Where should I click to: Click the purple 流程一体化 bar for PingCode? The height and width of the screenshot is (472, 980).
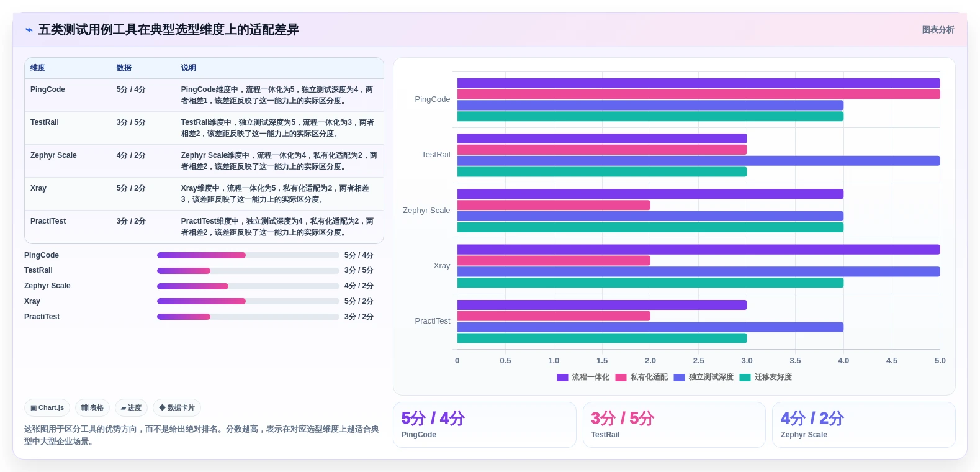(x=699, y=83)
